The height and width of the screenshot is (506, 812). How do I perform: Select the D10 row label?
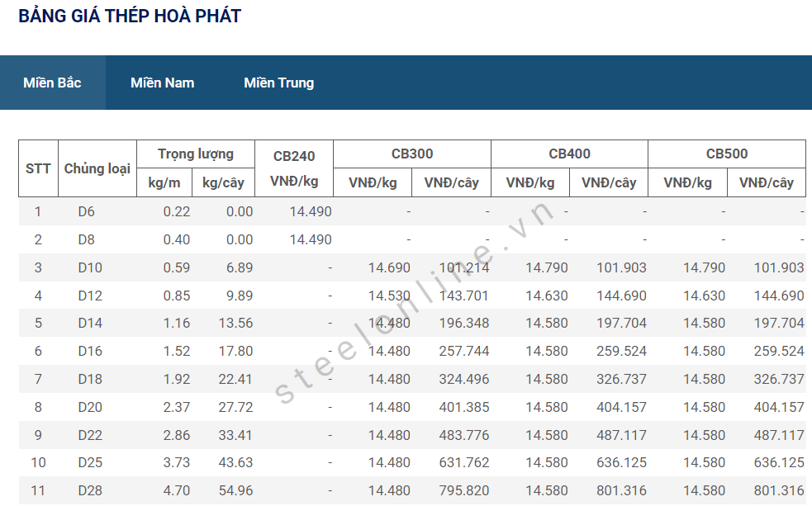click(90, 267)
